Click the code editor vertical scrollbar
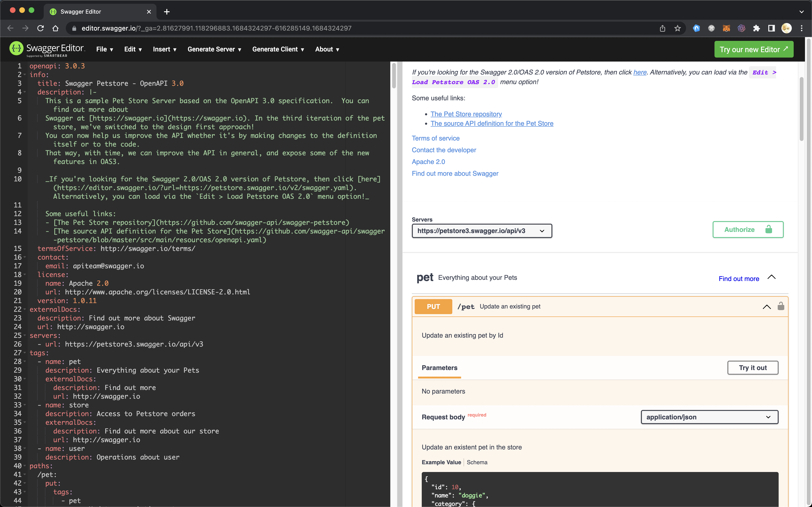 pyautogui.click(x=394, y=76)
